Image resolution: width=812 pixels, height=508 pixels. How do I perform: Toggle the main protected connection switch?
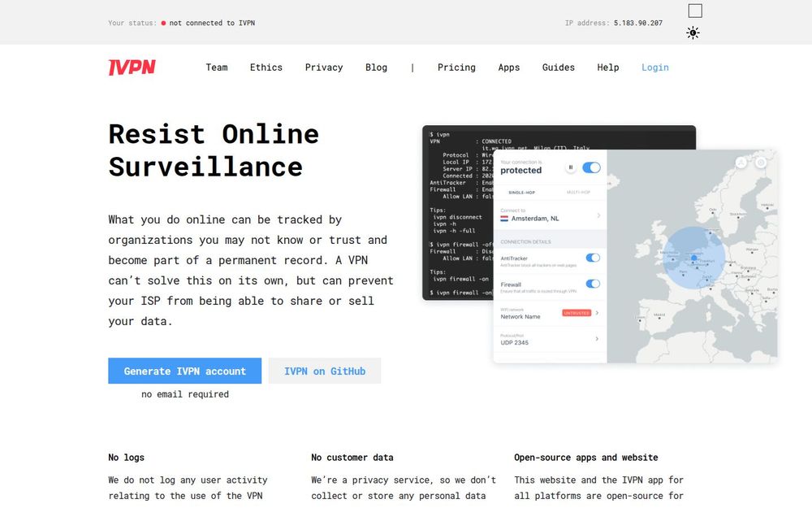pos(591,167)
